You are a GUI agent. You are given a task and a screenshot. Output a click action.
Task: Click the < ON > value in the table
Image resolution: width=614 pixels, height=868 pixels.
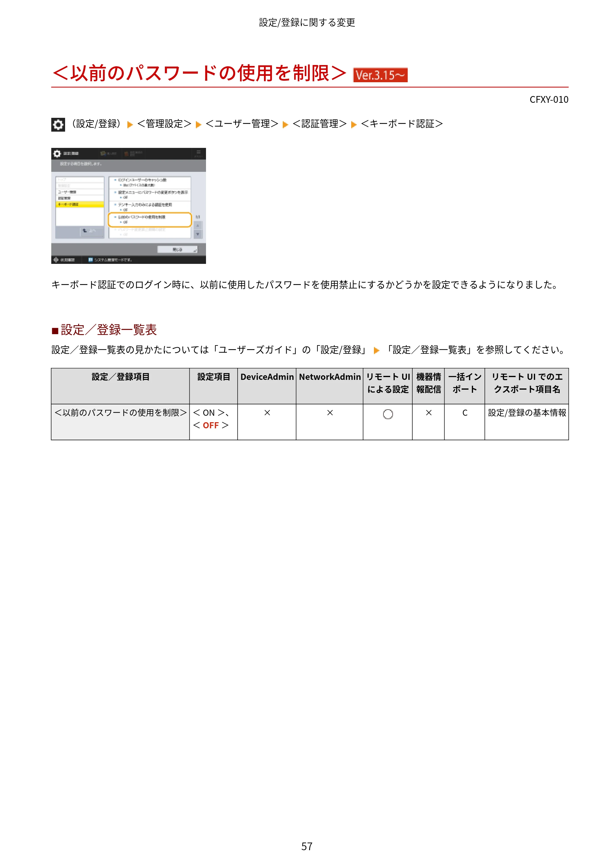tap(209, 413)
